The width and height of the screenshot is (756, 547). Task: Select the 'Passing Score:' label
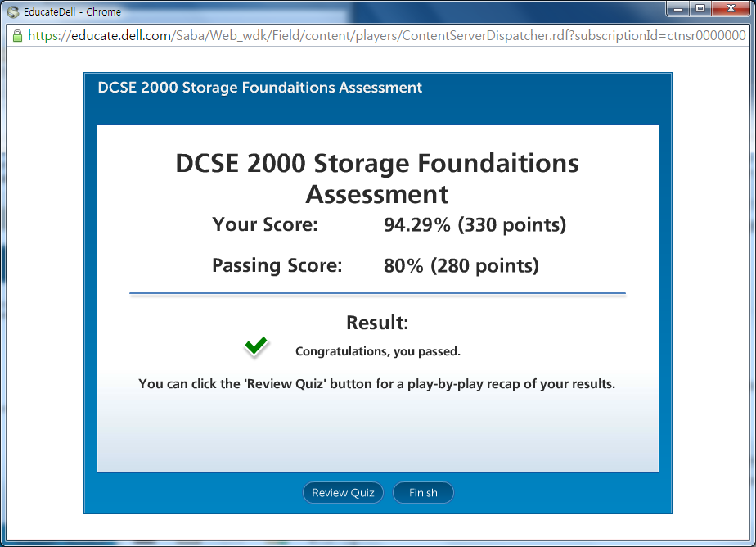[x=277, y=265]
